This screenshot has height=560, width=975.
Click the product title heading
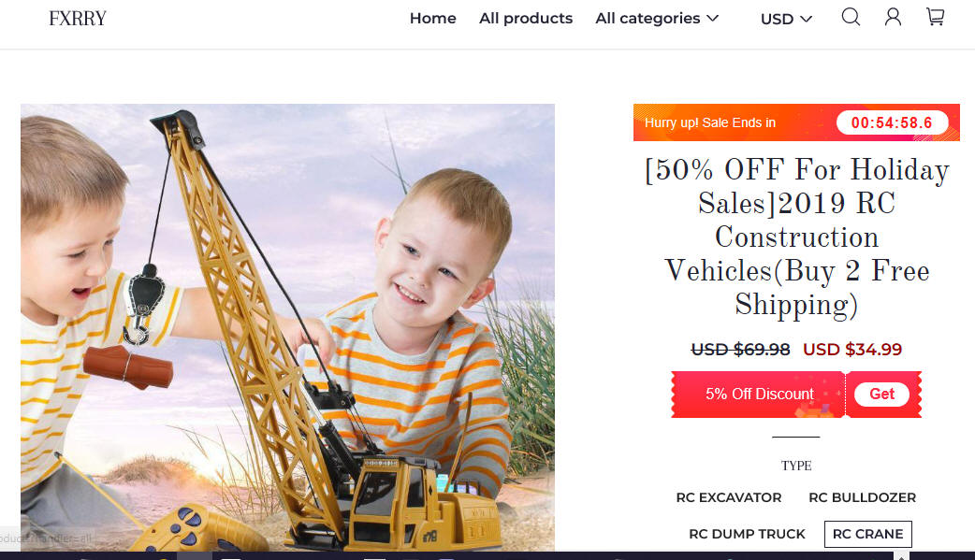796,237
